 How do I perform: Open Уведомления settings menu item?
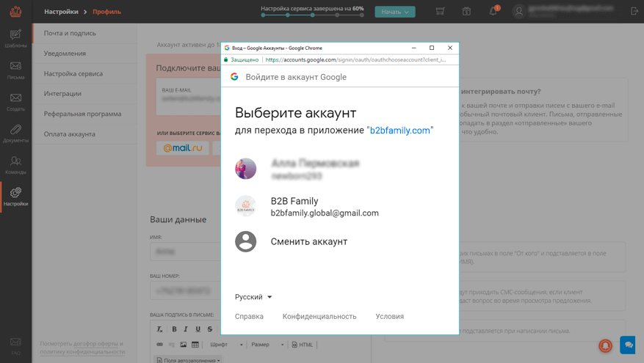84,54
